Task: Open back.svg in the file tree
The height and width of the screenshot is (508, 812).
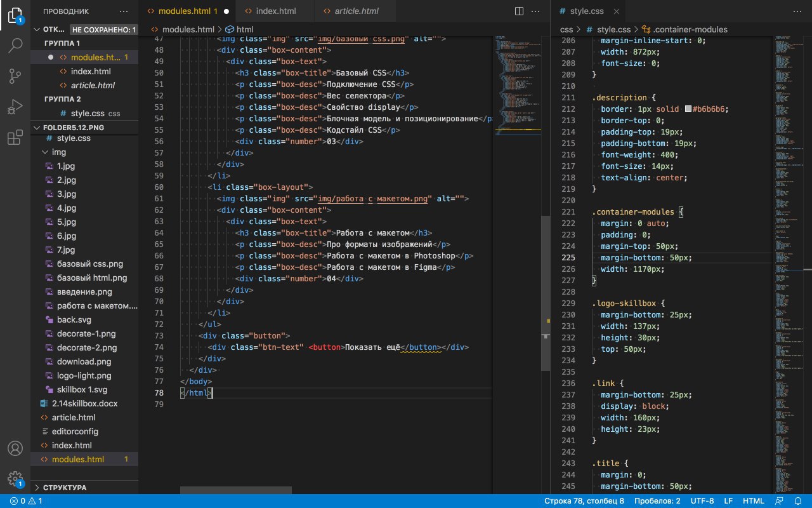Action: (74, 320)
